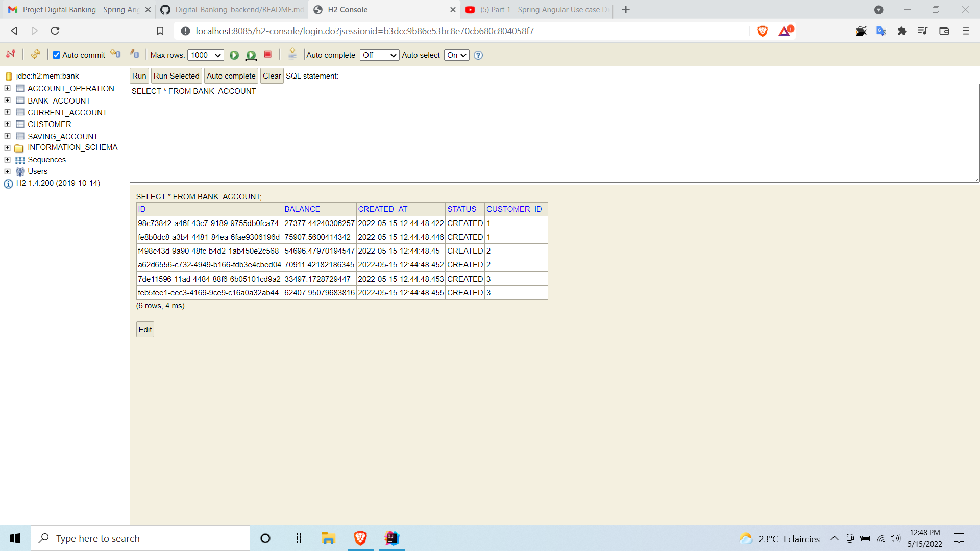Click the jdbc:h2:mem:bank database icon
The width and height of the screenshot is (980, 551).
[x=8, y=76]
